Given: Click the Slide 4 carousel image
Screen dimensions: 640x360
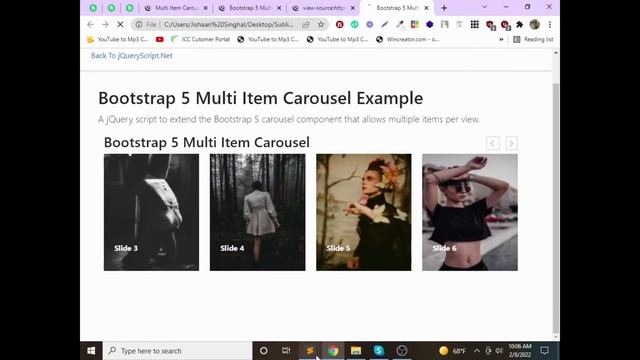Looking at the screenshot, I should 258,212.
